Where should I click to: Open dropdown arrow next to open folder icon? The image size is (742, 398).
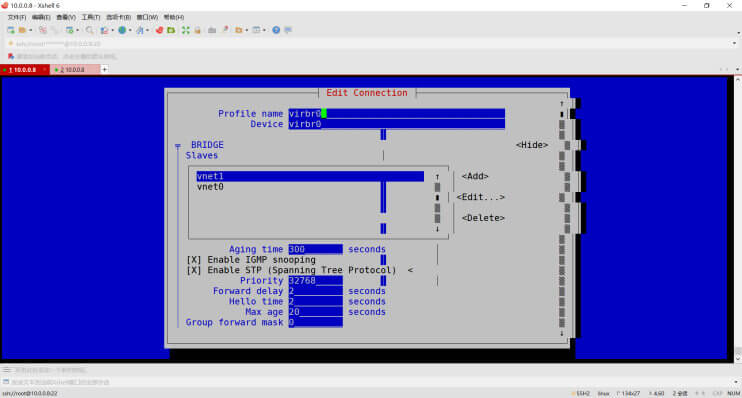[x=31, y=30]
